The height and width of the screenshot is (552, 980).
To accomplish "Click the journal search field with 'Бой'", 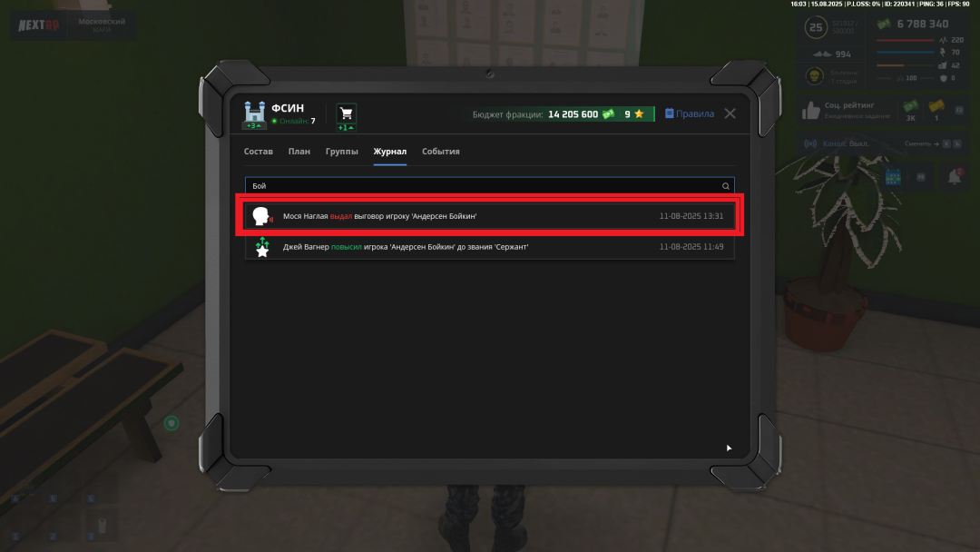I will (489, 186).
